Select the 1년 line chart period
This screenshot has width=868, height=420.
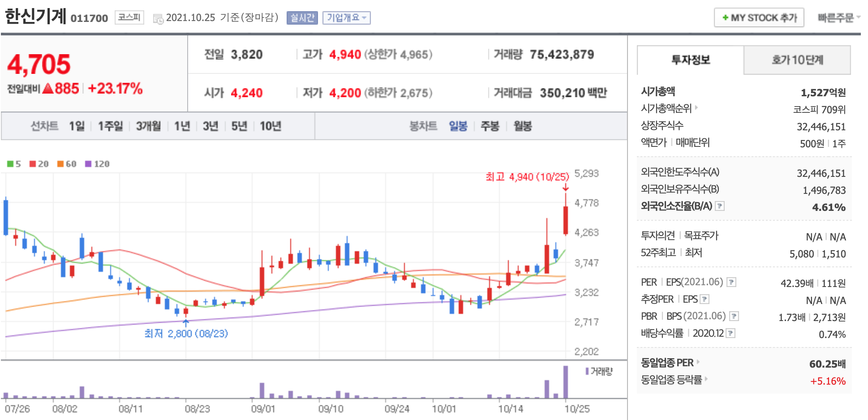(x=182, y=126)
